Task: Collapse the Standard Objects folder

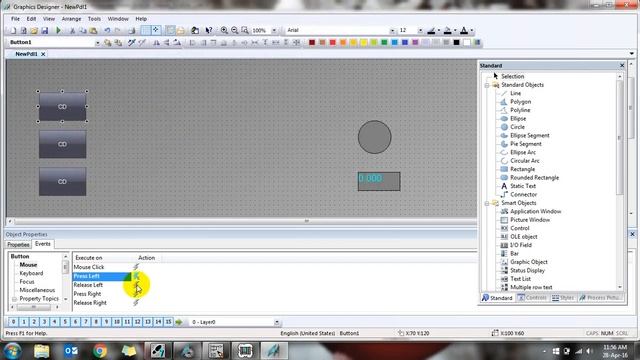Action: 487,85
